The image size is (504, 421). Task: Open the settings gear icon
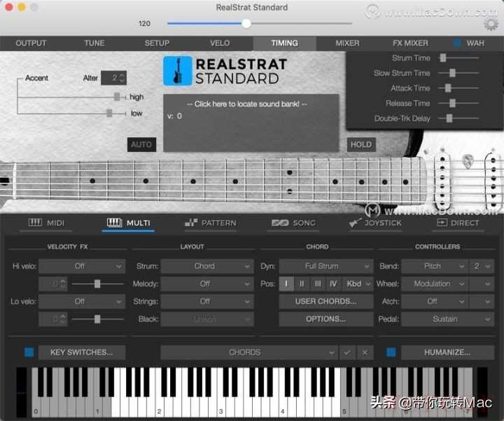[491, 24]
